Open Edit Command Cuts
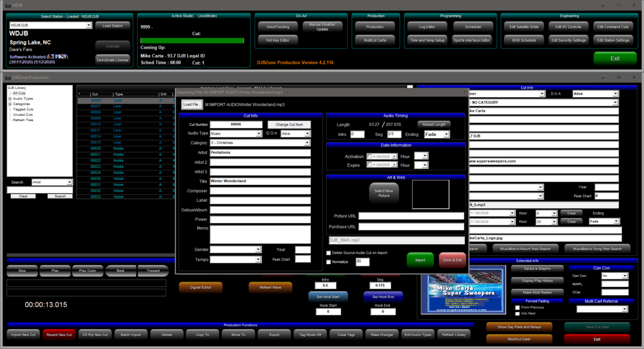This screenshot has height=349, width=644. [x=613, y=27]
